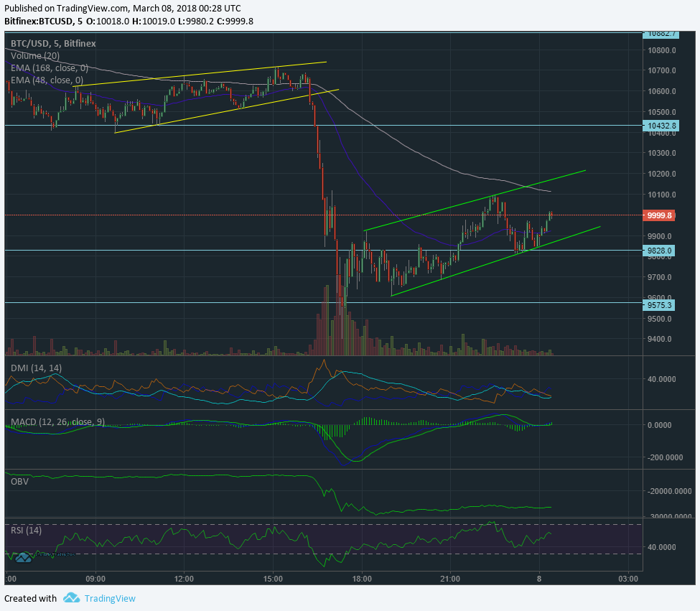Click the 10882.7 price tag at the top of the axis
Image resolution: width=700 pixels, height=611 pixels.
tap(661, 34)
